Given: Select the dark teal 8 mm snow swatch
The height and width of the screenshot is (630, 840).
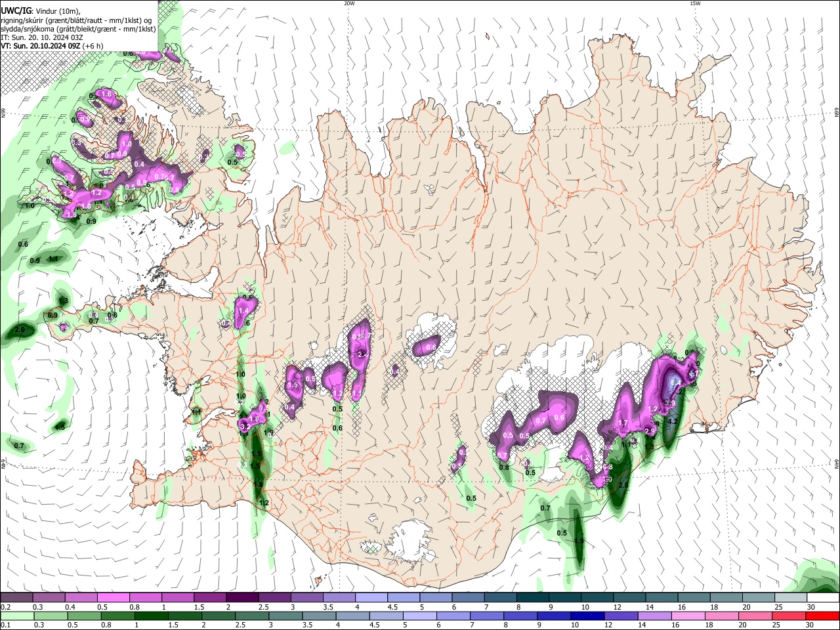Looking at the screenshot, I should [533, 598].
